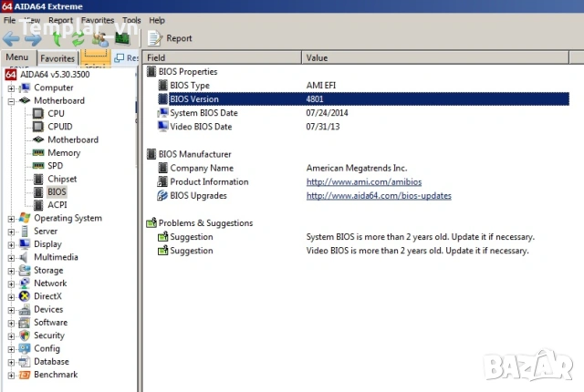Click the DirectX yellow X icon

pos(25,296)
